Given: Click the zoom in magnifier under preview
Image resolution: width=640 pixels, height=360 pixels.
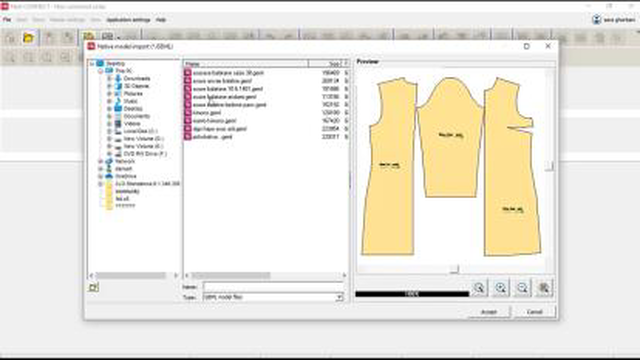Looking at the screenshot, I should pos(501,287).
